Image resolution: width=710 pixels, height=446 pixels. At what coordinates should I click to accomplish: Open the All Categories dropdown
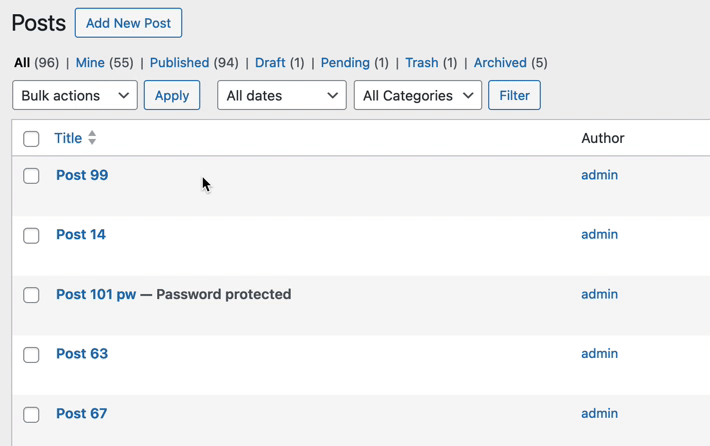point(417,96)
